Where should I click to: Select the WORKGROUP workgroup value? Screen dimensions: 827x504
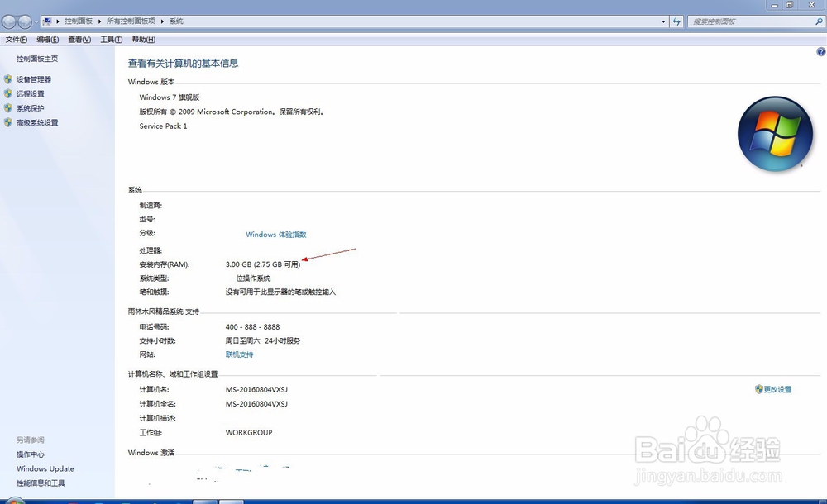(x=249, y=432)
